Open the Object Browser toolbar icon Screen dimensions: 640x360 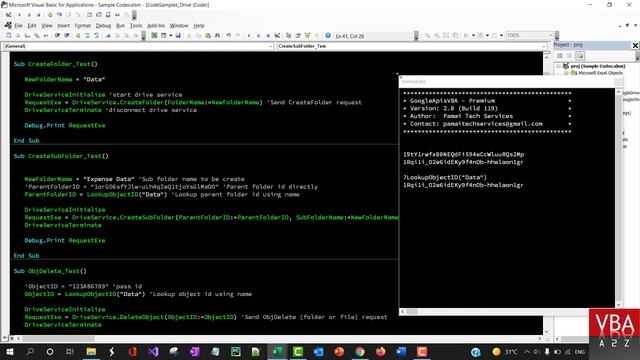click(307, 36)
